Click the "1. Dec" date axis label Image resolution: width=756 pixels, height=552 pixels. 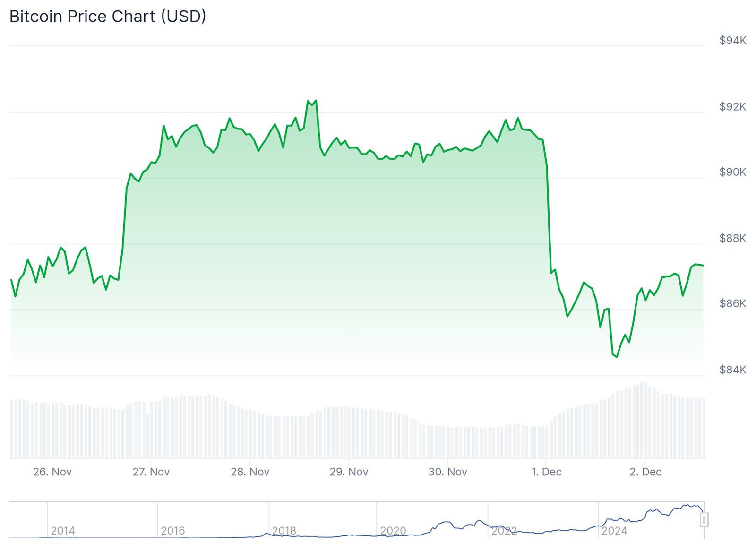point(547,472)
